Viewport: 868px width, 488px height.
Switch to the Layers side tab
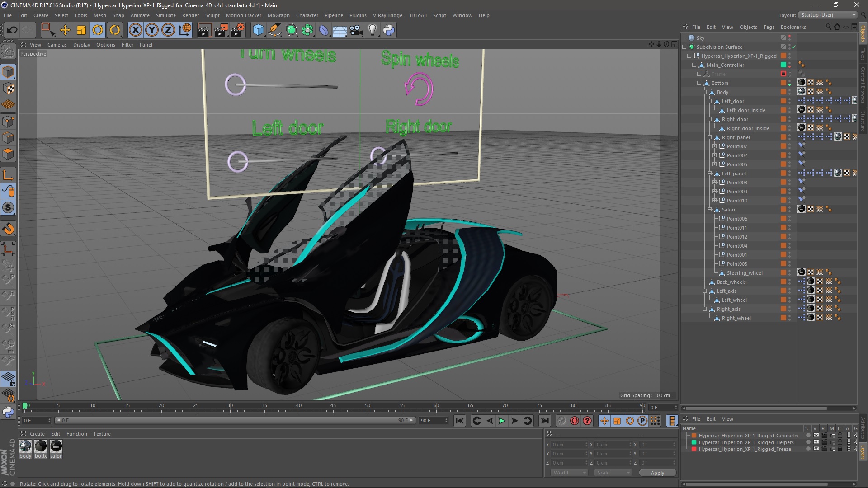coord(863,452)
